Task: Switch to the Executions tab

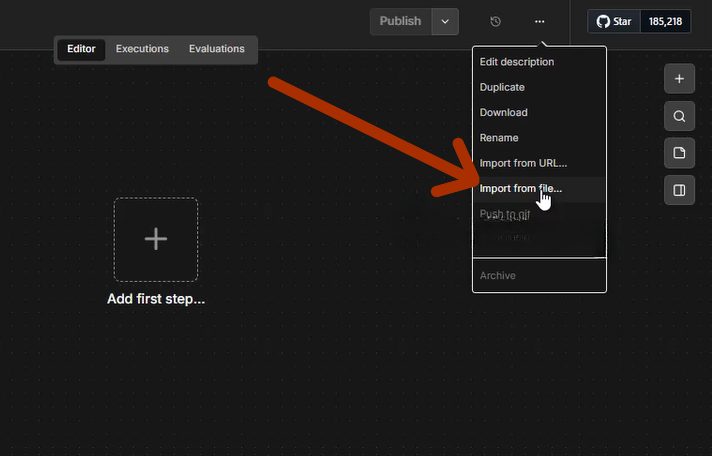Action: pos(142,49)
